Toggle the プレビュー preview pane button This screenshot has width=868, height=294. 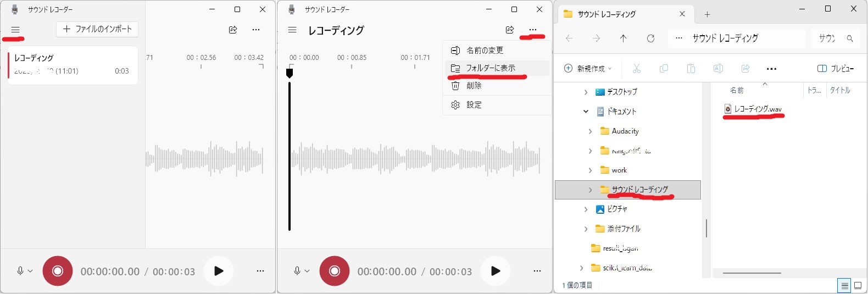[x=836, y=69]
